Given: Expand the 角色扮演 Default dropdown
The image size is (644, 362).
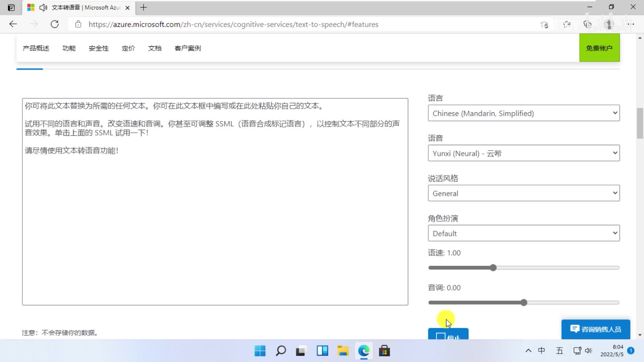Looking at the screenshot, I should [x=524, y=233].
